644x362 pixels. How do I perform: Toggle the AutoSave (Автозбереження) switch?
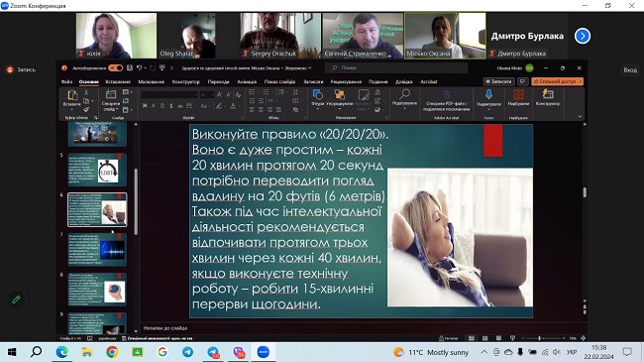pos(115,67)
